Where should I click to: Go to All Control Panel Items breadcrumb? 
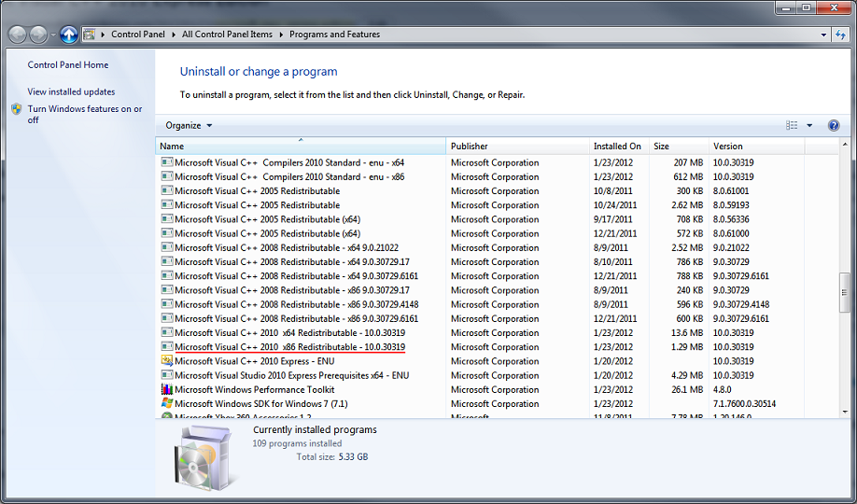click(x=227, y=35)
